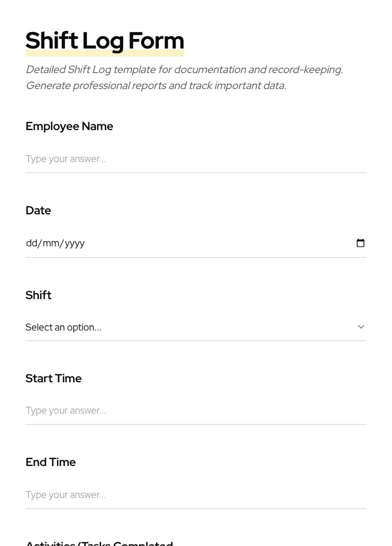Click the form description text
This screenshot has width=392, height=546.
(184, 77)
